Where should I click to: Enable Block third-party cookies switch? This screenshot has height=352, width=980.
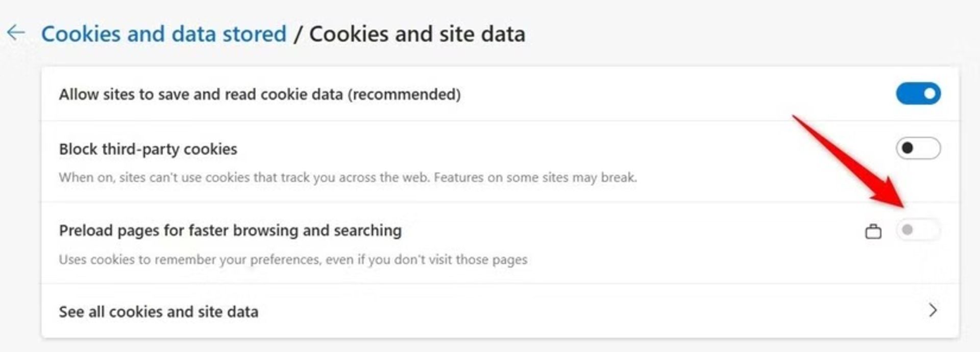point(918,148)
